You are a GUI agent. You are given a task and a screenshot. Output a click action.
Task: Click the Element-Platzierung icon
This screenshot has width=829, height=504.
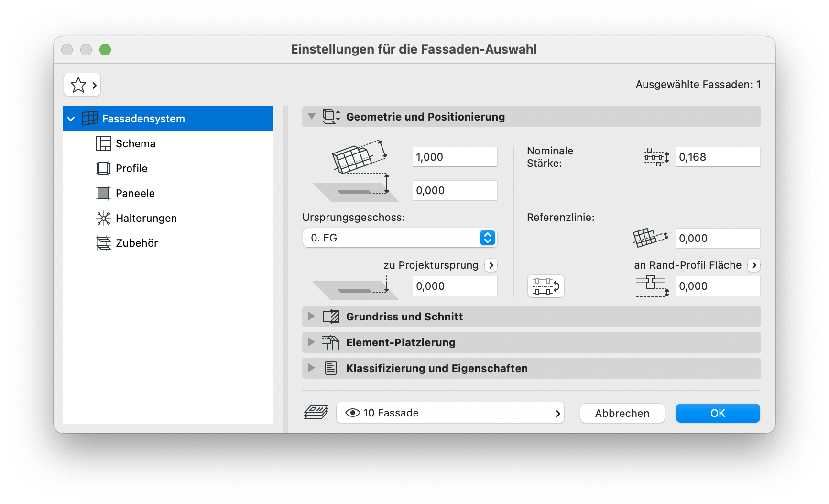[x=331, y=342]
